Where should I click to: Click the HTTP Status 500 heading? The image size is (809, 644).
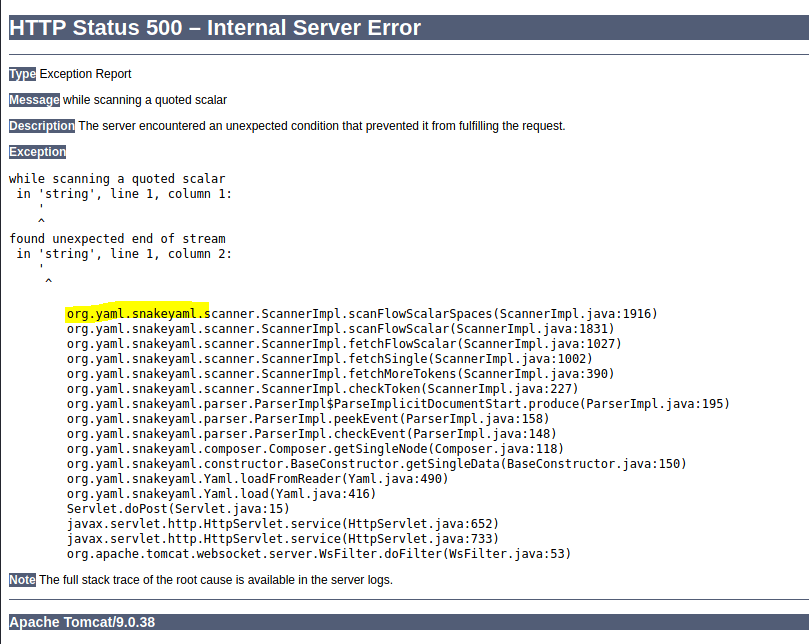point(215,28)
